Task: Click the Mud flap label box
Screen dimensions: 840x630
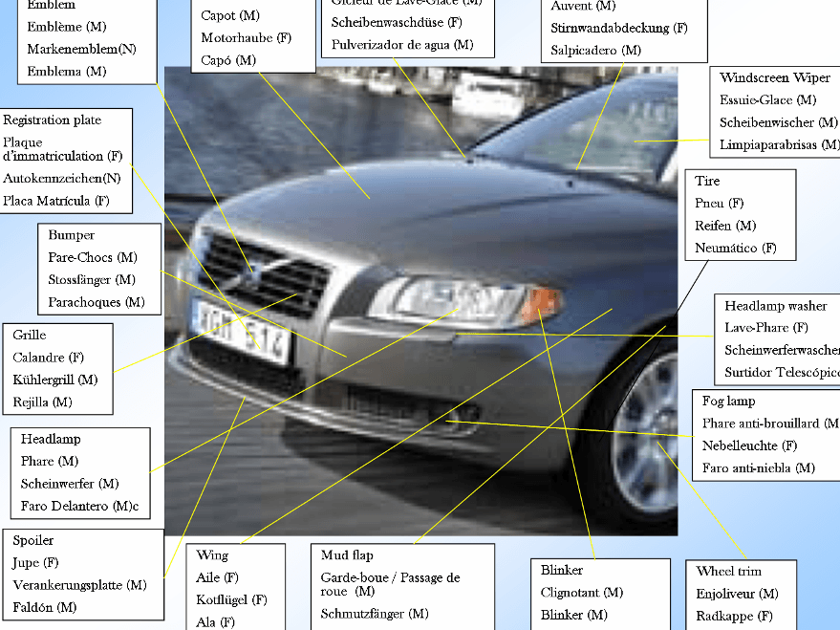Action: click(x=401, y=587)
